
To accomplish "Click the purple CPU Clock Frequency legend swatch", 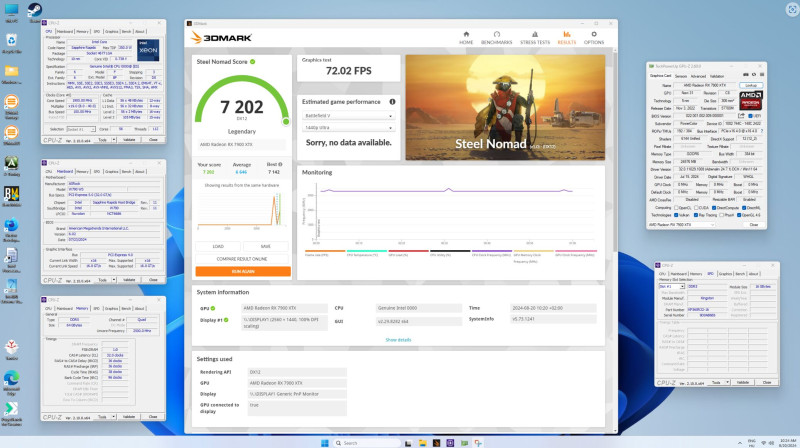I will (x=492, y=251).
